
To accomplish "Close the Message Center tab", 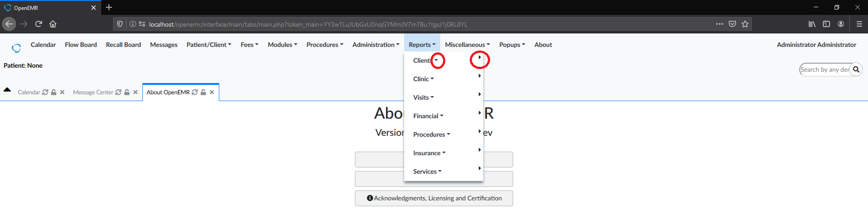I will (x=135, y=92).
